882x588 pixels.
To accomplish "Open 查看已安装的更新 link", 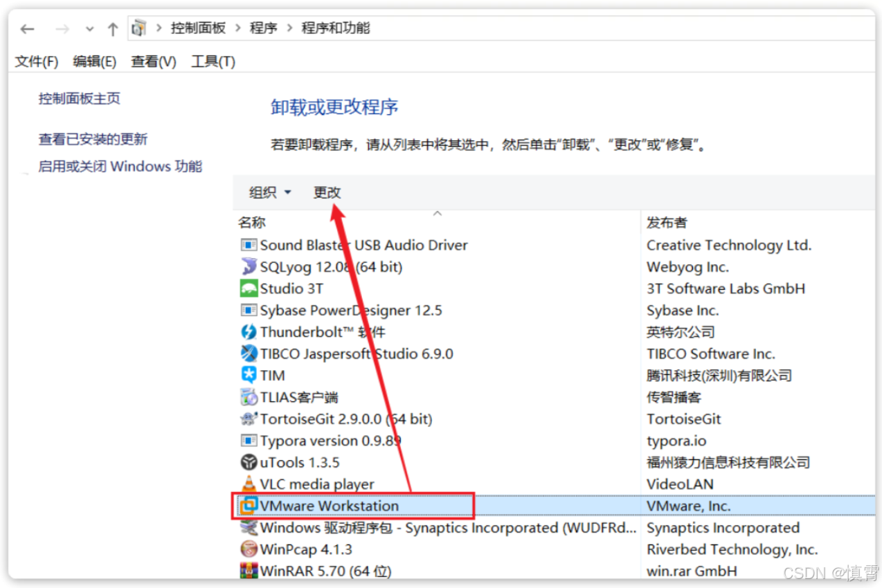I will point(93,139).
